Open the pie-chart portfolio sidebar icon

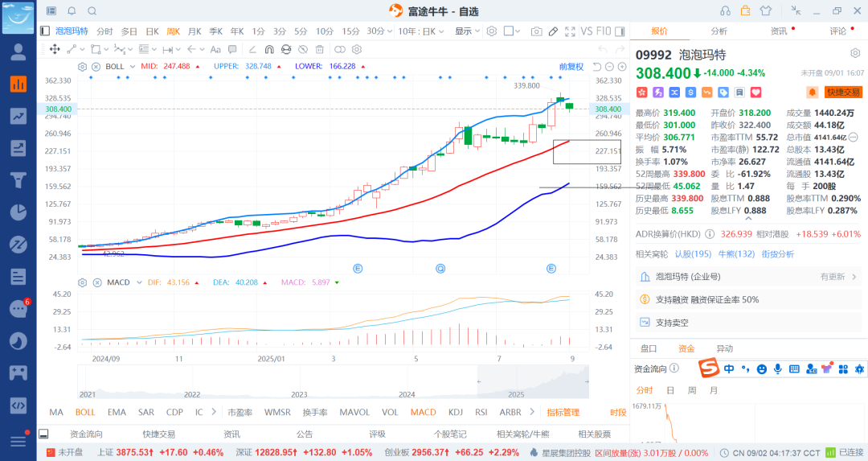[18, 212]
